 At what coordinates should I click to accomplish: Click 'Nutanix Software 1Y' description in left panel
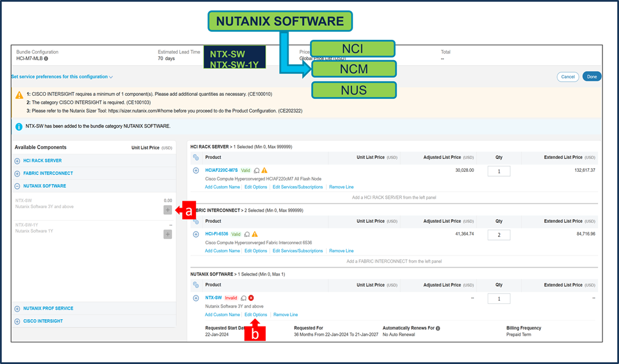coord(34,231)
